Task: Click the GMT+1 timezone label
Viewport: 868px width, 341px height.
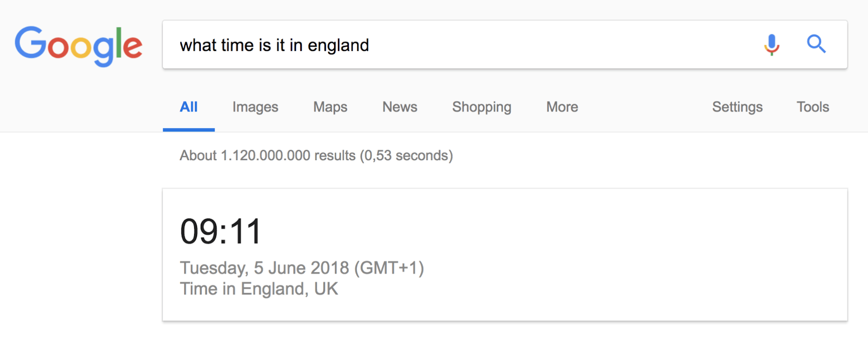Action: 389,268
